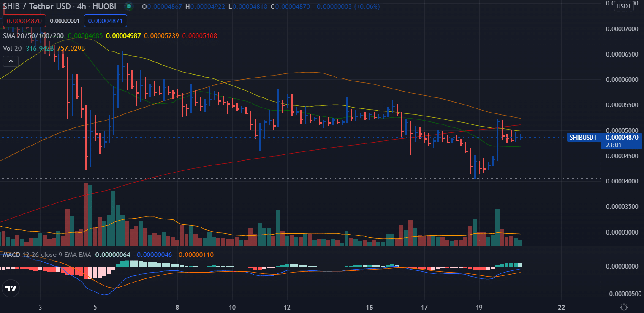Click the TradingView logo

tap(10, 289)
